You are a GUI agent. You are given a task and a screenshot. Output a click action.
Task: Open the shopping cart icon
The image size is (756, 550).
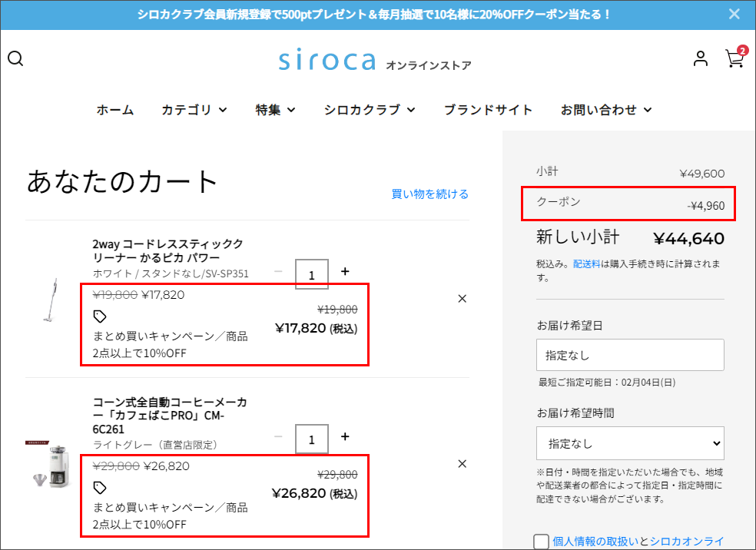[x=734, y=58]
